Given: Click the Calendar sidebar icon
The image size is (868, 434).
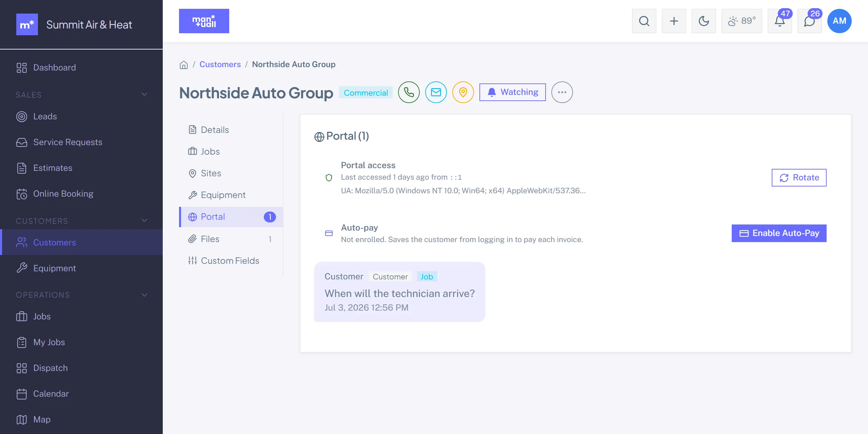Looking at the screenshot, I should click(x=22, y=394).
